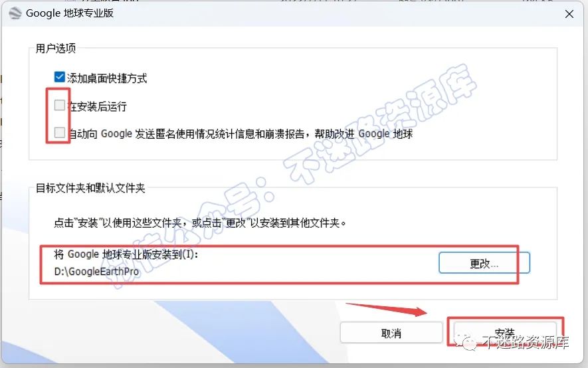Tick the anonymous usage statistics checkbox

[x=60, y=133]
